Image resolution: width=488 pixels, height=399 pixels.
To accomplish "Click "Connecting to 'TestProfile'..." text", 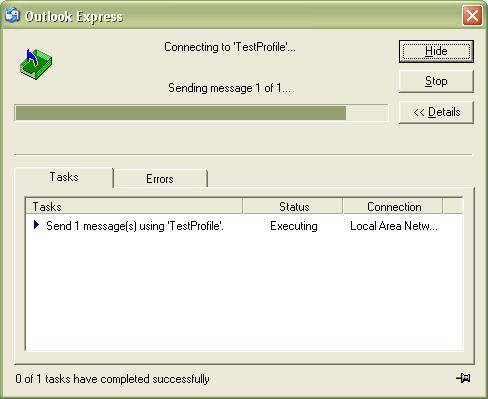I will pos(230,47).
